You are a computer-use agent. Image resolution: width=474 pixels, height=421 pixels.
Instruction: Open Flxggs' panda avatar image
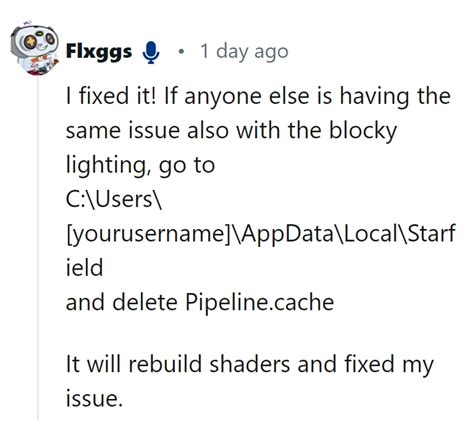35,49
